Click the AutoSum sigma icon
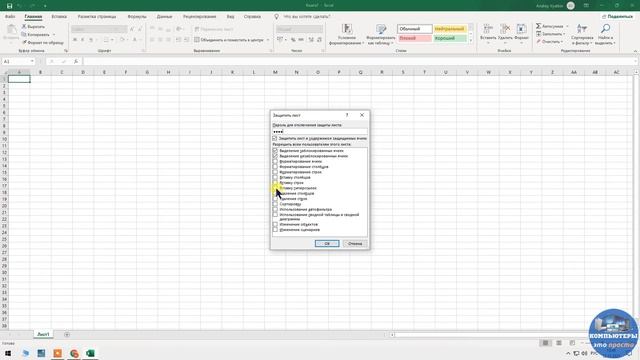 click(538, 26)
